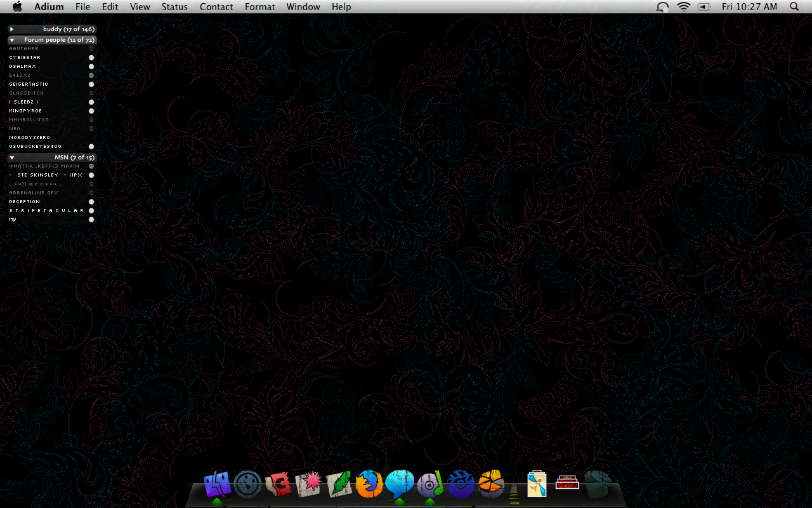Image resolution: width=812 pixels, height=508 pixels.
Task: Launch the red torn C dock icon
Action: [278, 485]
